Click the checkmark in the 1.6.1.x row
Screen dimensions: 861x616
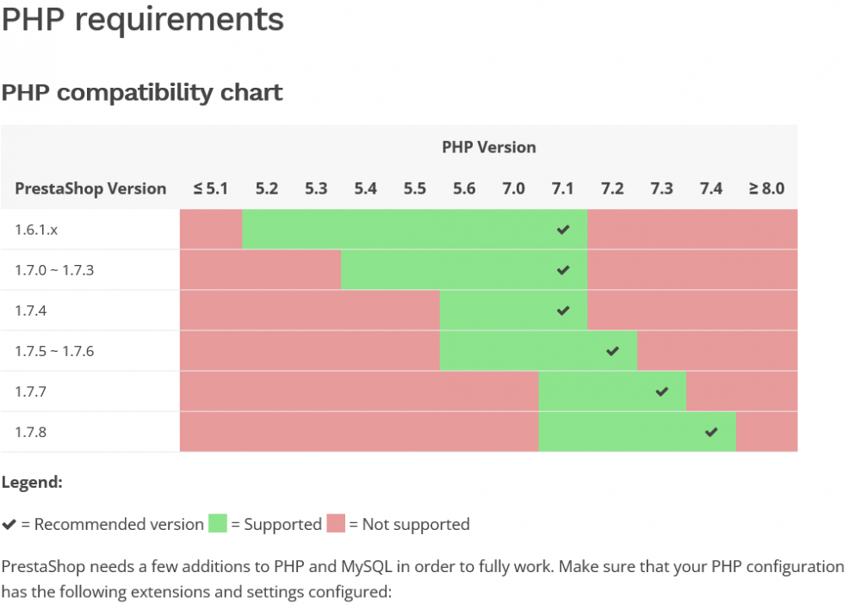(x=563, y=230)
